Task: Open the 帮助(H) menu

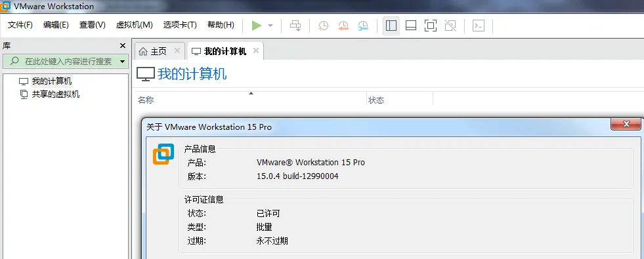Action: click(221, 25)
